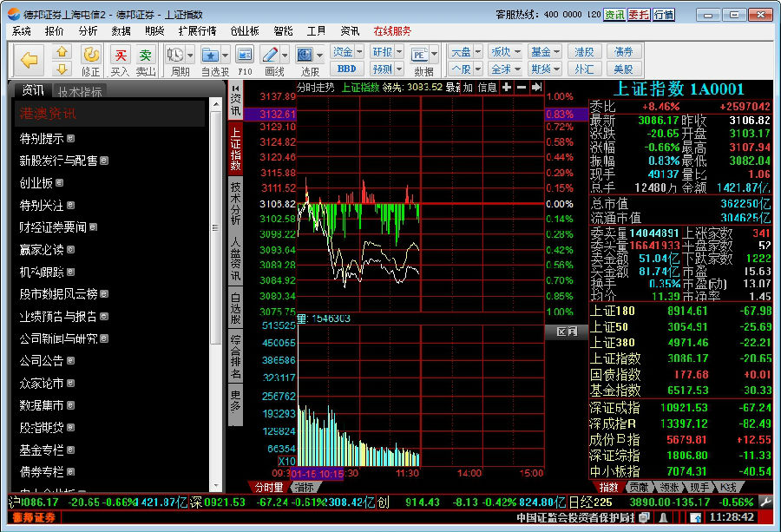Click the plus icon in chart header
Image resolution: width=781 pixels, height=532 pixels.
(x=507, y=88)
